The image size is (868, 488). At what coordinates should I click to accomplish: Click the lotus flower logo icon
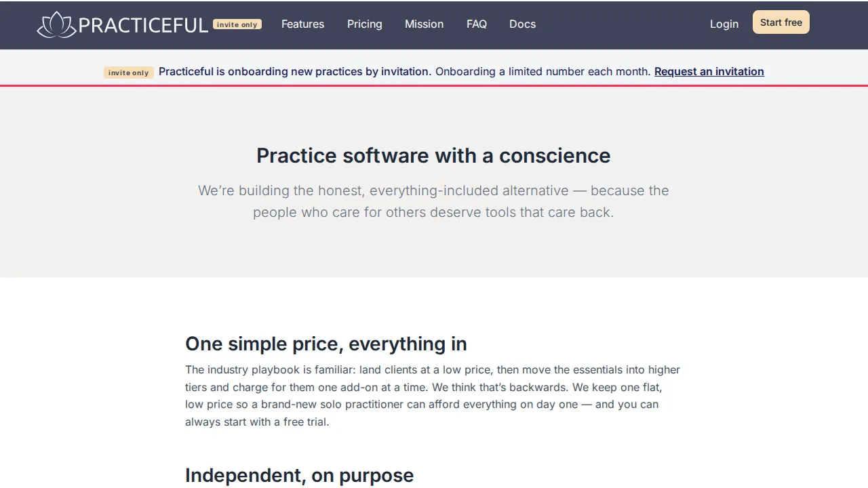tap(56, 24)
